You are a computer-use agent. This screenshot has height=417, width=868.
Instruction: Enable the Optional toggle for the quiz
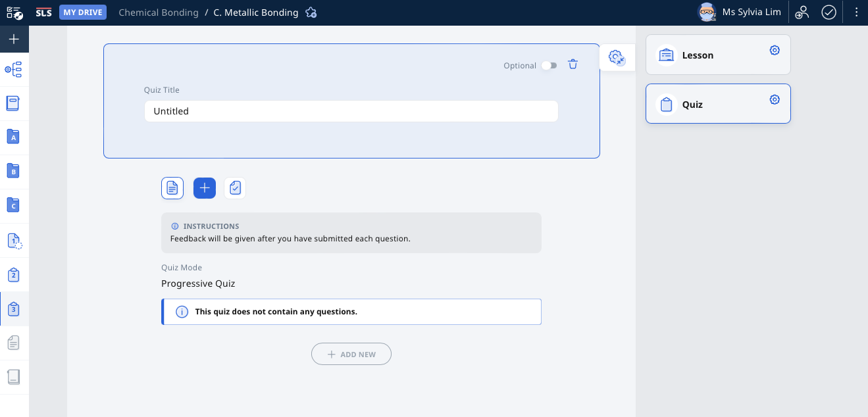(549, 65)
